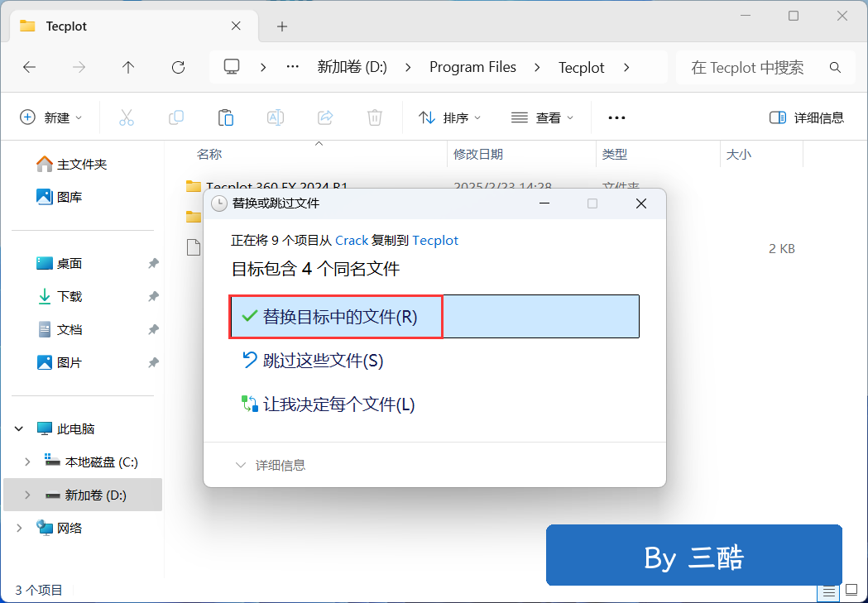Click the magnifier icon in search box

[x=836, y=68]
